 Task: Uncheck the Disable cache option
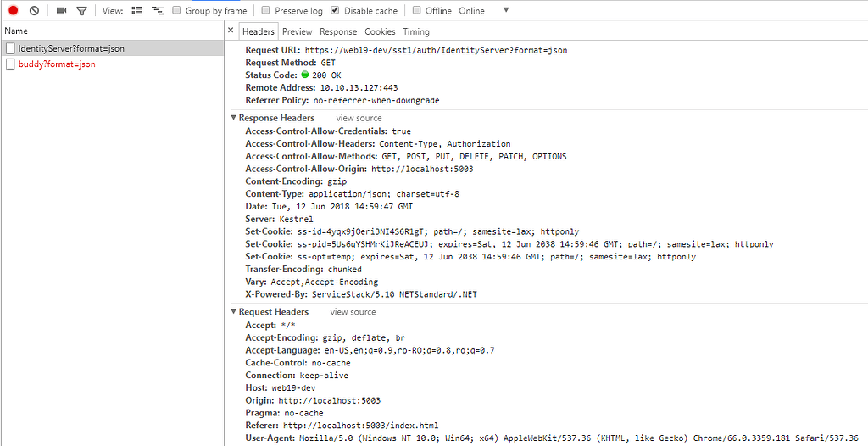[x=336, y=11]
